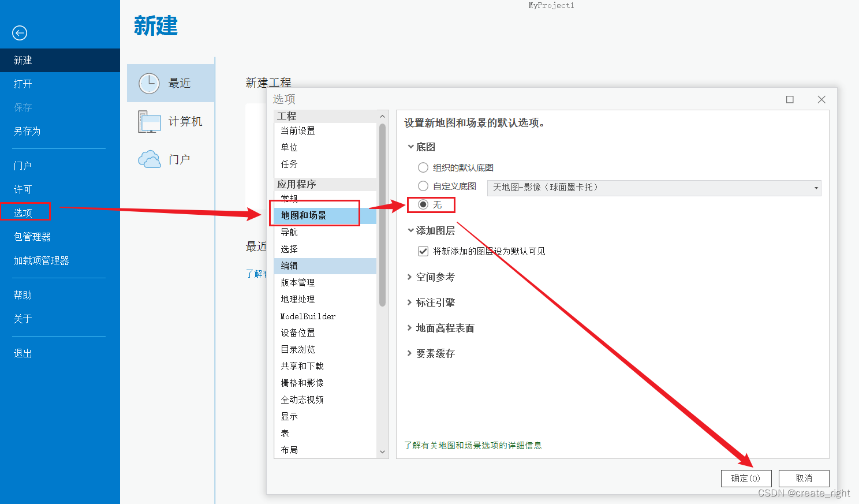Expand the 标注引擎 section
The height and width of the screenshot is (504, 859).
(410, 303)
